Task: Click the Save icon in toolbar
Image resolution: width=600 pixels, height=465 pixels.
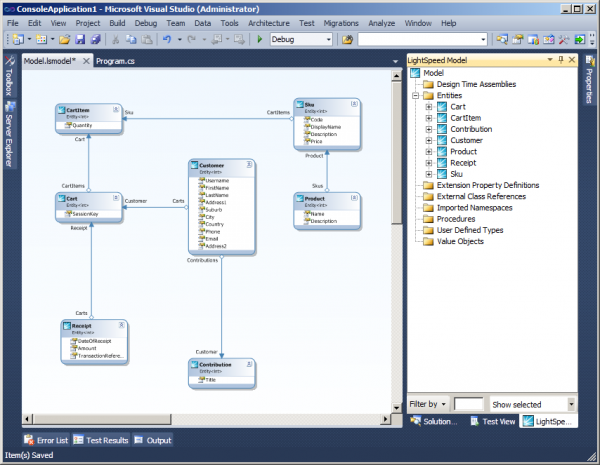Action: point(80,39)
